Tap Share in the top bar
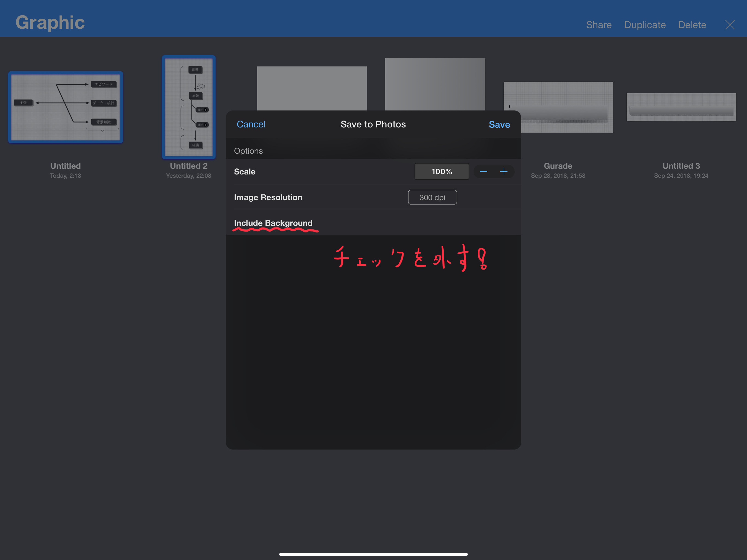This screenshot has height=560, width=747. [x=599, y=25]
